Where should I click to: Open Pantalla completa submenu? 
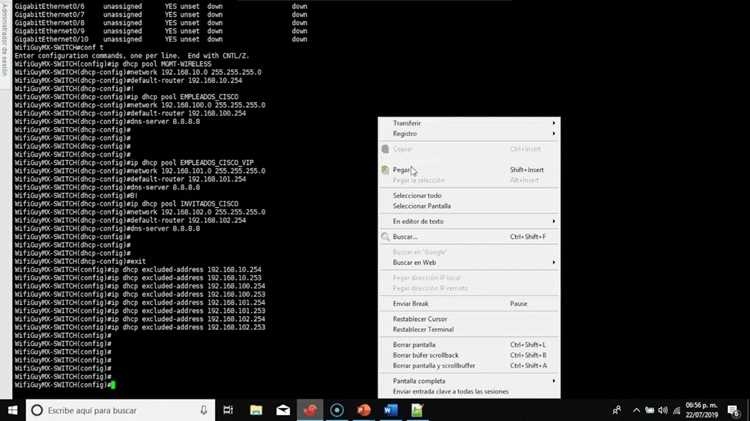coord(469,381)
